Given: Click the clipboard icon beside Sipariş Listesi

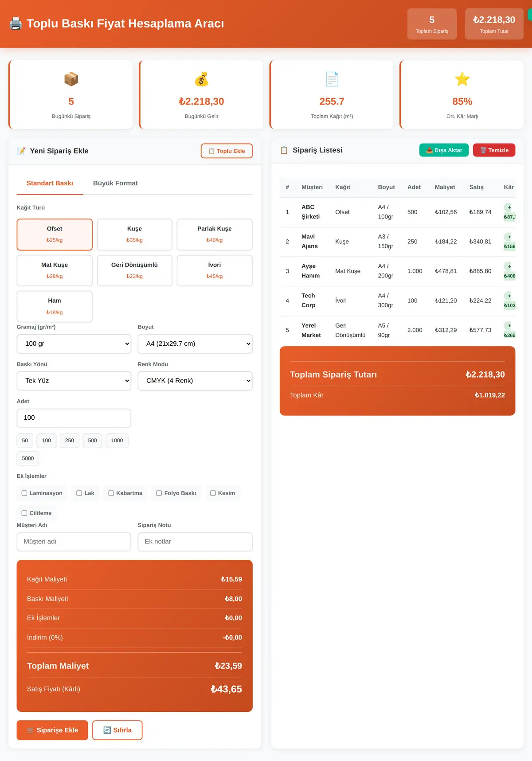Looking at the screenshot, I should pos(284,150).
